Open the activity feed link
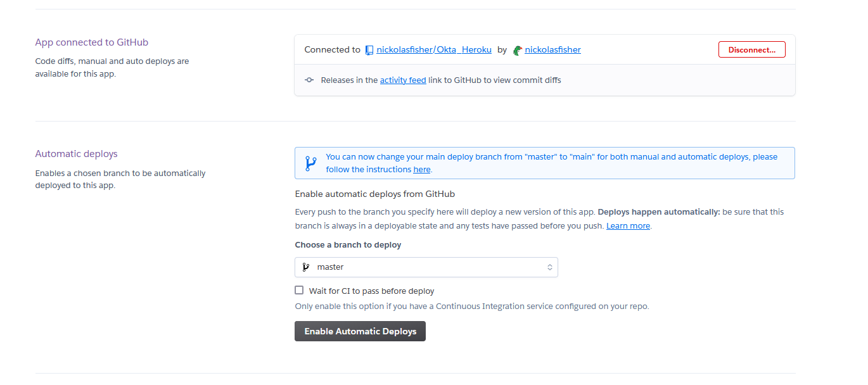The height and width of the screenshot is (385, 868). 403,80
